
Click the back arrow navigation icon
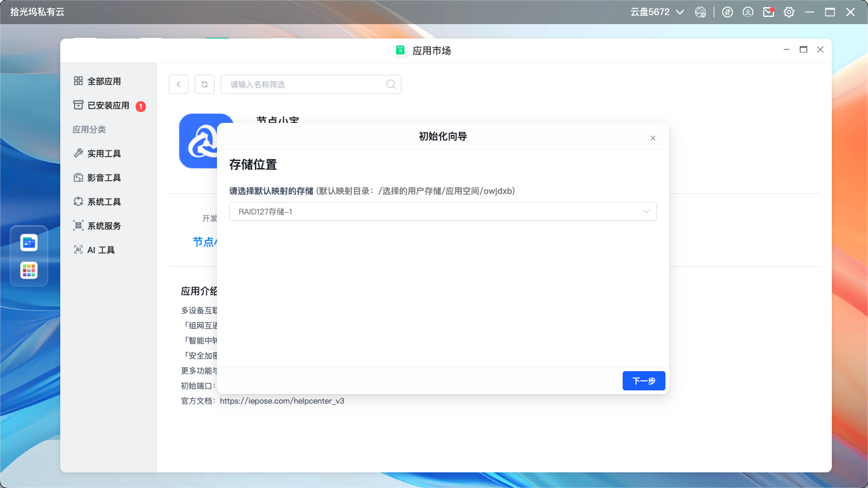178,84
